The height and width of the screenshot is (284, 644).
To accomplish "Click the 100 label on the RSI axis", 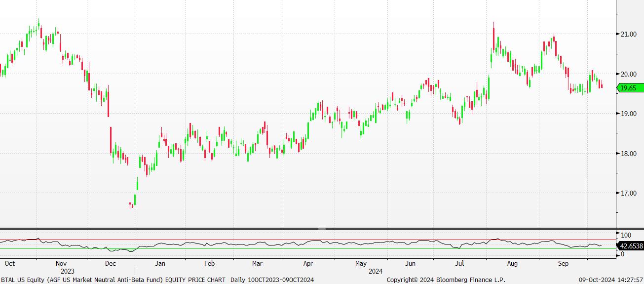I will point(626,235).
